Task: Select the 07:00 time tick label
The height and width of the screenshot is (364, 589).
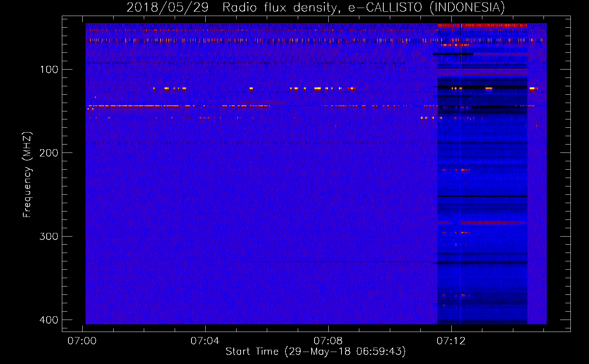Action: pyautogui.click(x=82, y=341)
